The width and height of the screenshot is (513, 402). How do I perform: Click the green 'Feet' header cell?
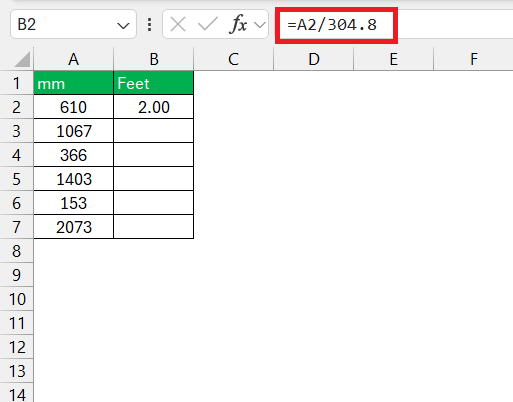pyautogui.click(x=154, y=83)
